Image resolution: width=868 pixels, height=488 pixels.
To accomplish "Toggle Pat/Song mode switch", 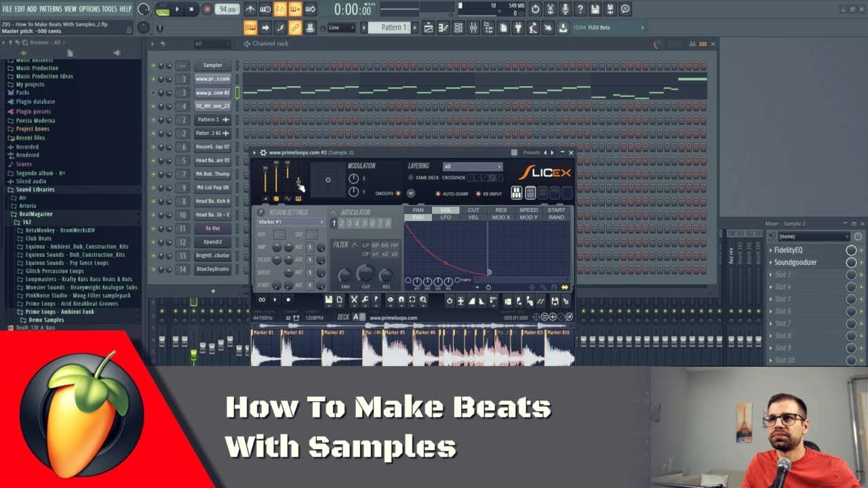I will (163, 9).
